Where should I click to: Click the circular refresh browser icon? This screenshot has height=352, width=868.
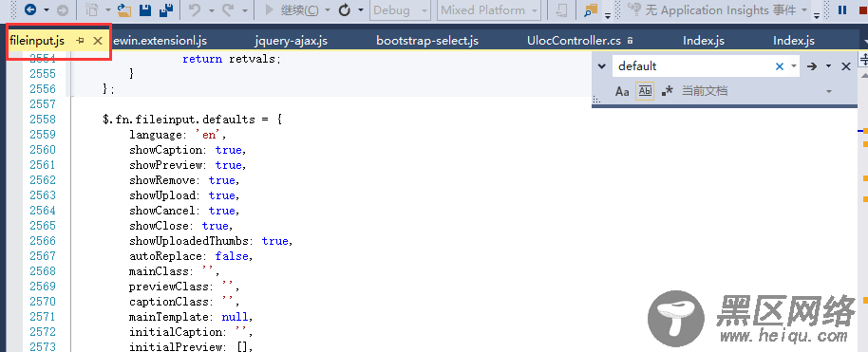pos(345,9)
